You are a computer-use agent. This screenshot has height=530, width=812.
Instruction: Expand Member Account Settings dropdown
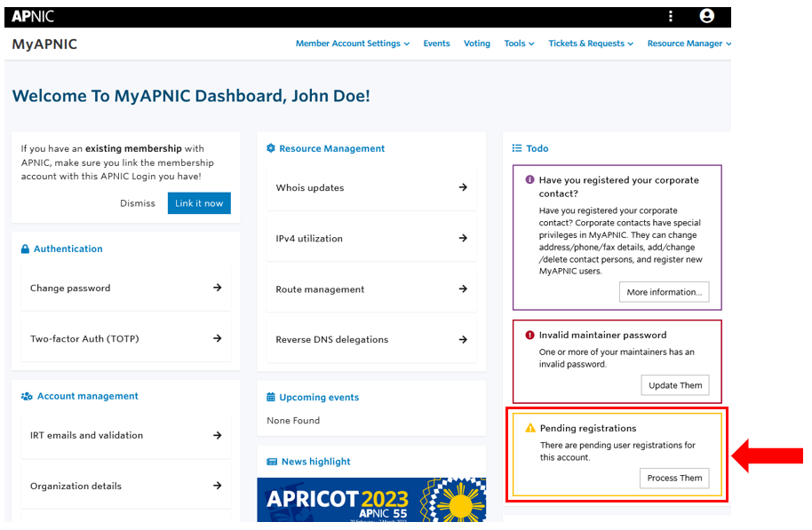pos(352,44)
